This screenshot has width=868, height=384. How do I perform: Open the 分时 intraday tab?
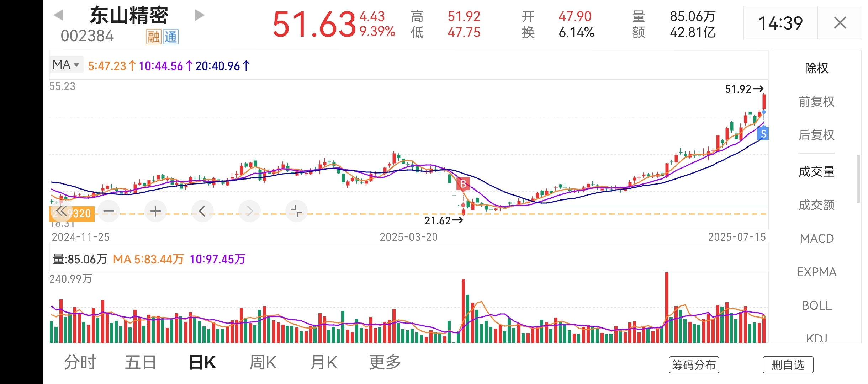point(80,363)
